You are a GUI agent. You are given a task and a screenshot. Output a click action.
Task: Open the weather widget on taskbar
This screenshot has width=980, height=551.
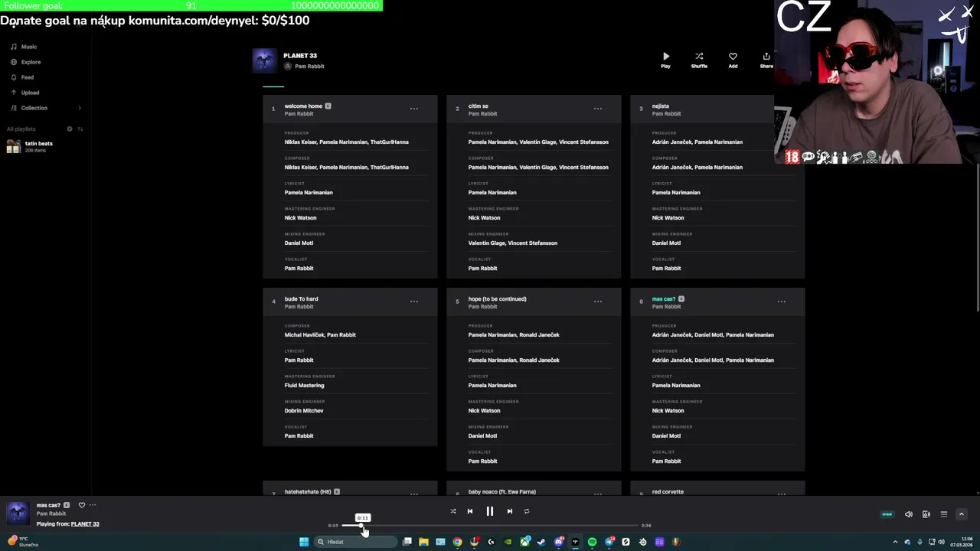[x=23, y=542]
